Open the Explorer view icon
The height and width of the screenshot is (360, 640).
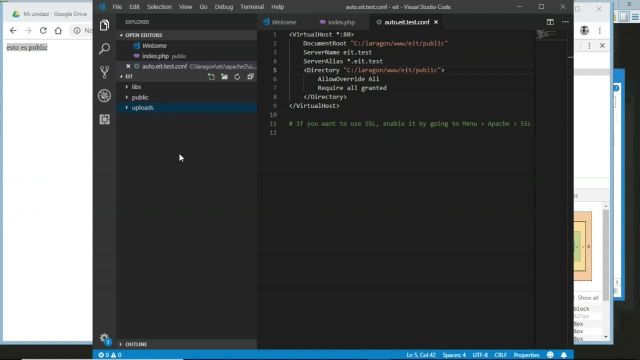[x=104, y=25]
